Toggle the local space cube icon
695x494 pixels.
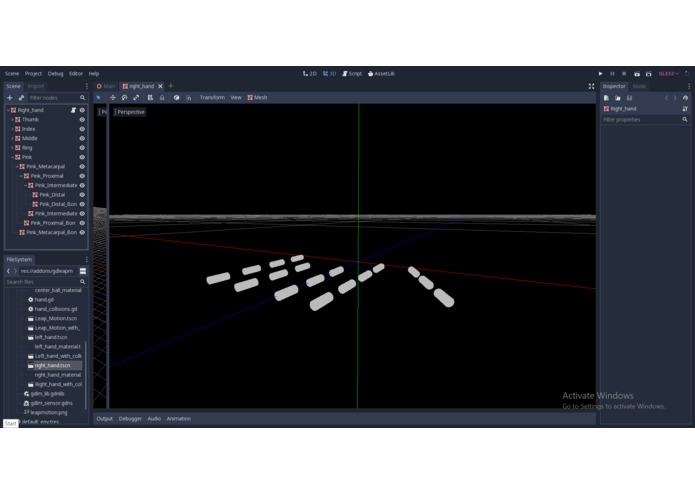point(176,97)
